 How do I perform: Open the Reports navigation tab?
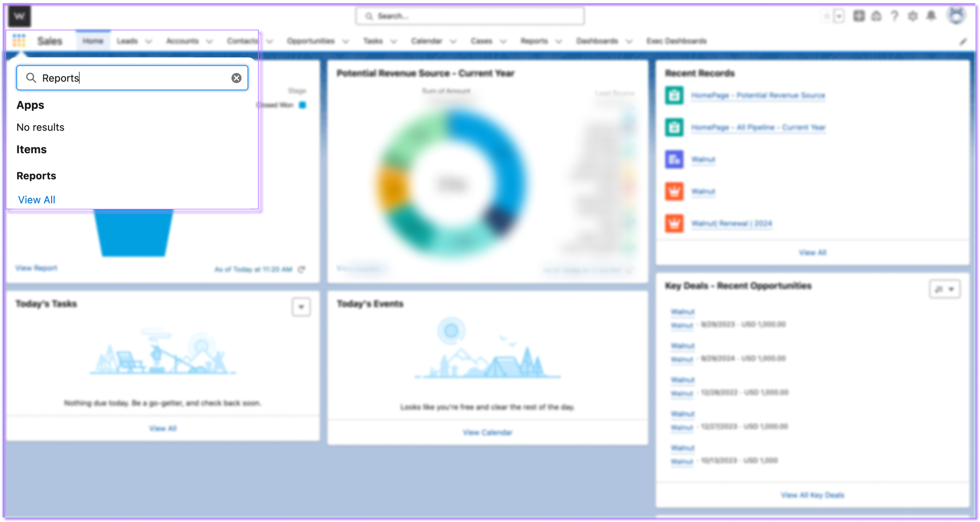coord(534,41)
